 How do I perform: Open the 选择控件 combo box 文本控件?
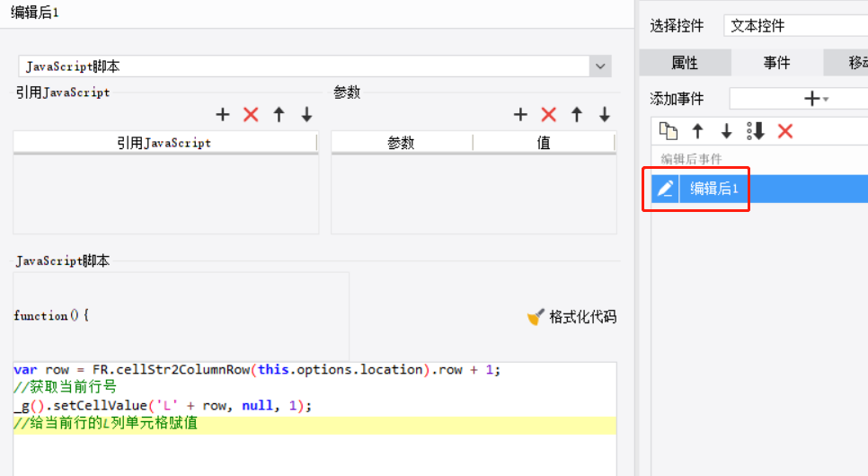pyautogui.click(x=795, y=25)
